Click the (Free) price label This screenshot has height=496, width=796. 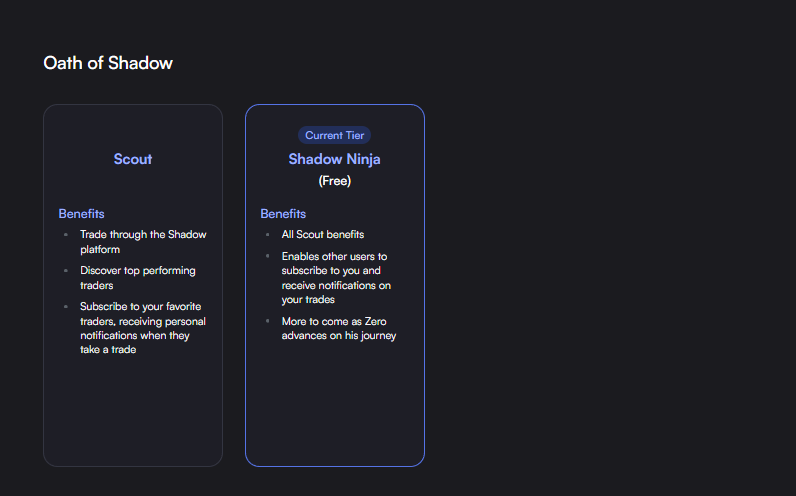334,181
